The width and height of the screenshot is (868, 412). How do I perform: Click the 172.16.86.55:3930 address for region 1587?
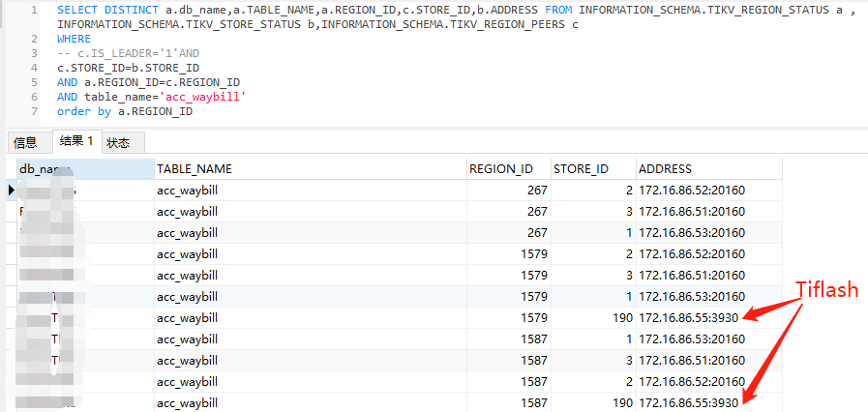[688, 402]
